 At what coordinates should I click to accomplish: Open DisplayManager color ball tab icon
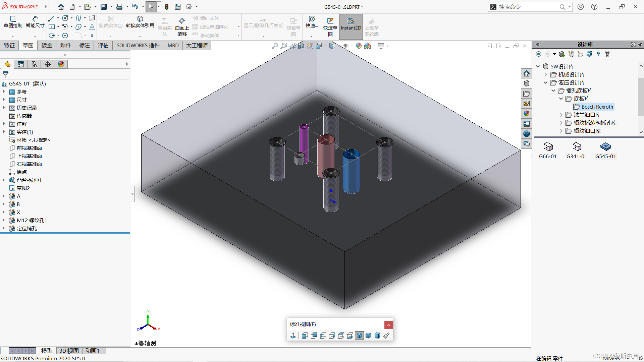click(x=61, y=64)
